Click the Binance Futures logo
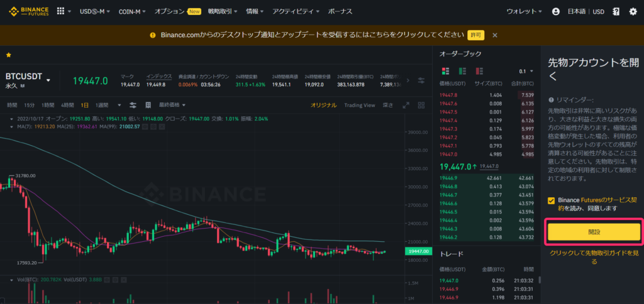 pyautogui.click(x=29, y=11)
